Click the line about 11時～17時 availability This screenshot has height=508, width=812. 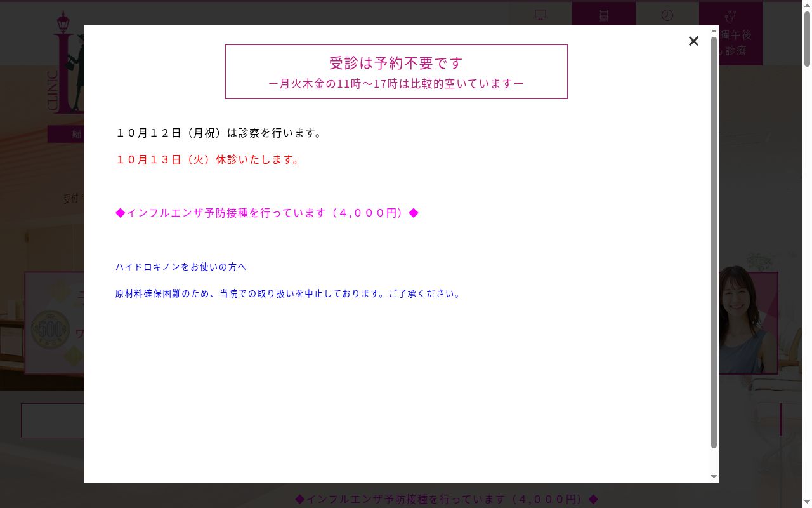point(396,84)
